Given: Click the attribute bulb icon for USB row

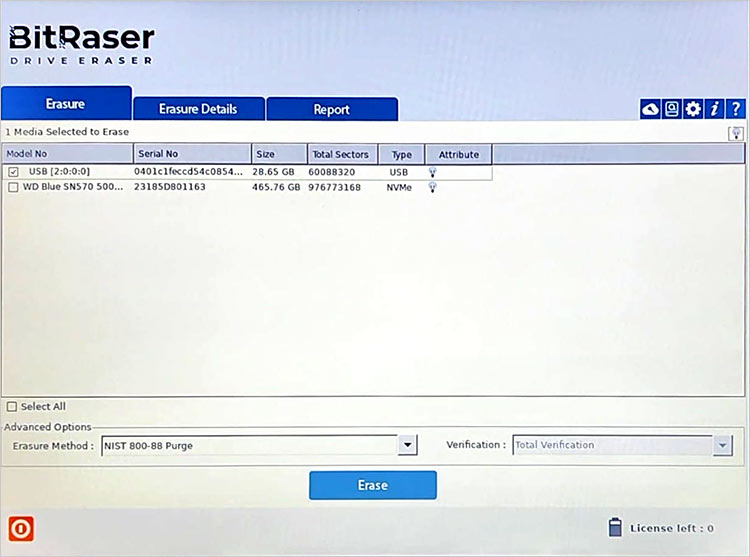Looking at the screenshot, I should point(432,172).
